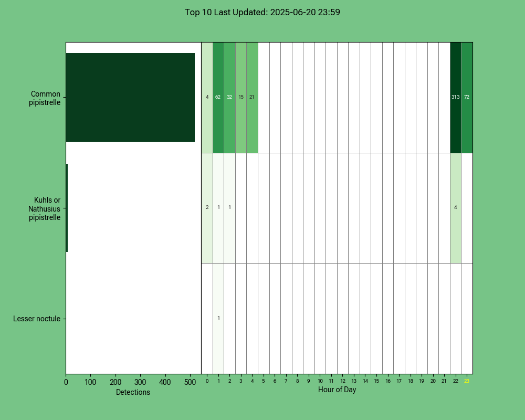
Task: Click the Common pipistrelle hour 0 cell showing 4
Action: click(207, 98)
